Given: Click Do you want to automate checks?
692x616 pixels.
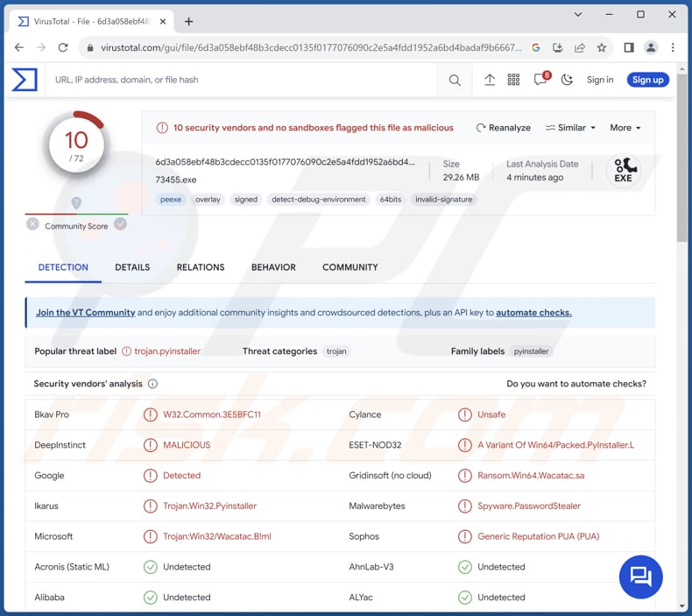Looking at the screenshot, I should [x=575, y=384].
